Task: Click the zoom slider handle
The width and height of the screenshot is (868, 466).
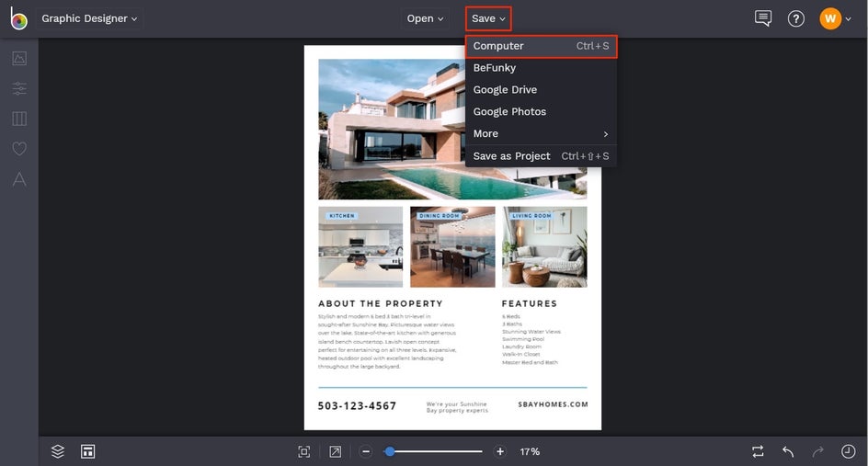Action: click(390, 451)
